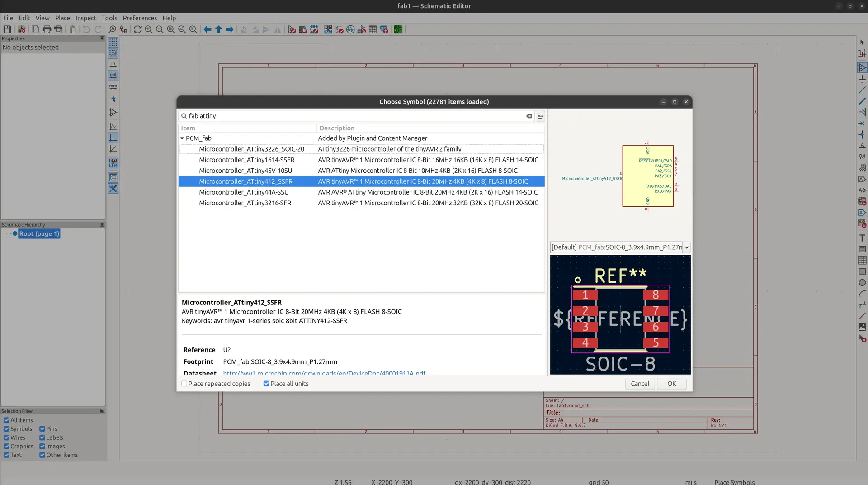The height and width of the screenshot is (485, 868).
Task: Click the Find and Replace icon
Action: click(x=123, y=29)
